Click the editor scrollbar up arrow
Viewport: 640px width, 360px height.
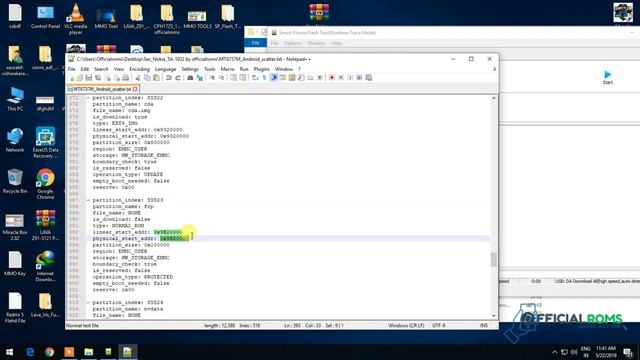(x=493, y=98)
